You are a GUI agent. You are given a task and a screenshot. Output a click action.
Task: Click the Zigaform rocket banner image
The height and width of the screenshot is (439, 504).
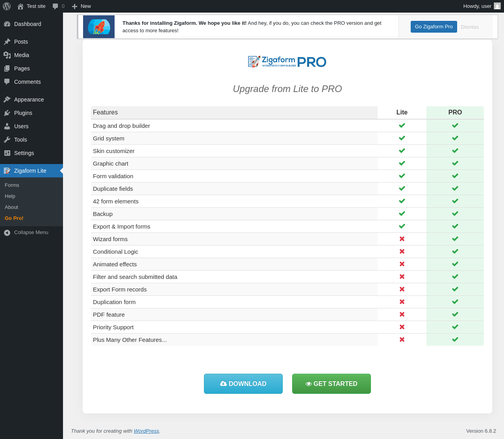(x=99, y=27)
